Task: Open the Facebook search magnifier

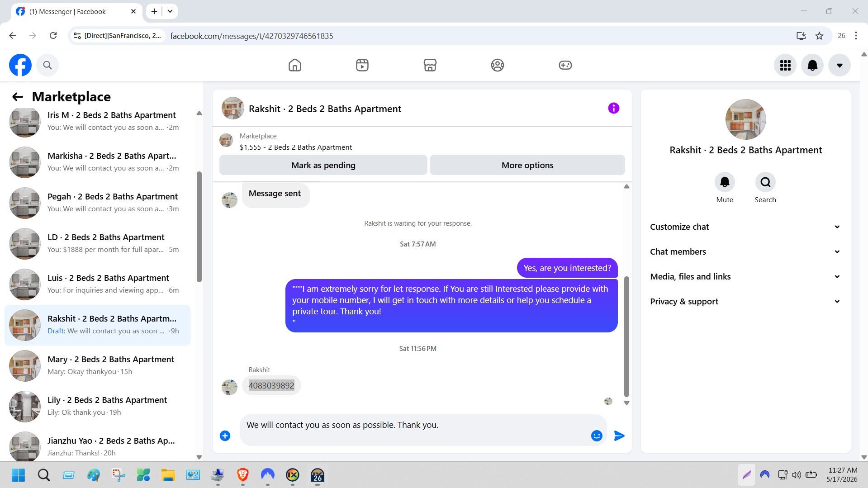Action: [x=47, y=65]
